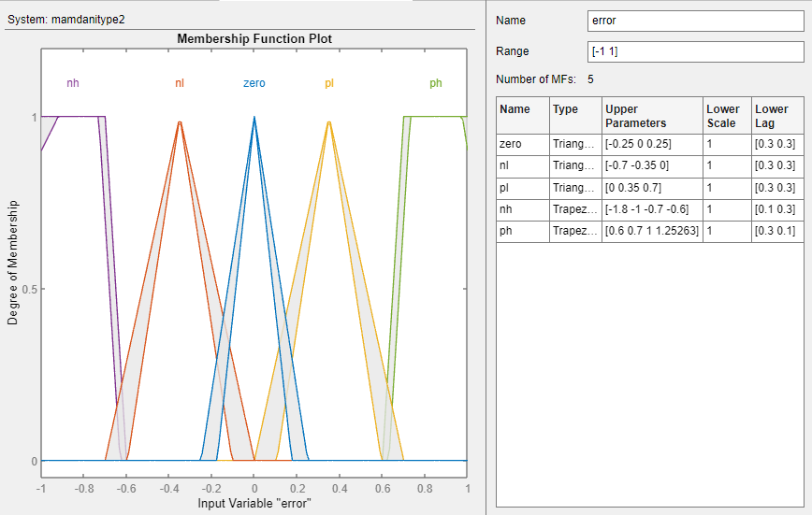812x515 pixels.
Task: Edit Upper Parameters cell [0.6 0.7 1 1.25263]
Action: (x=651, y=230)
